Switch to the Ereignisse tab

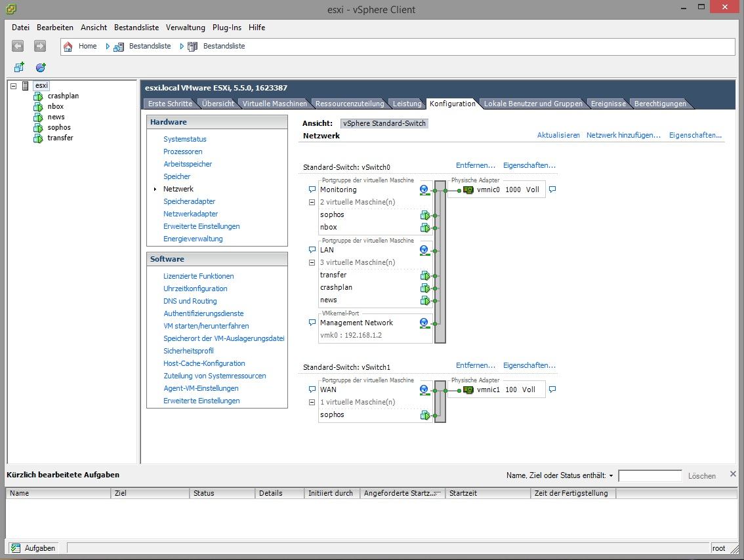[x=608, y=104]
